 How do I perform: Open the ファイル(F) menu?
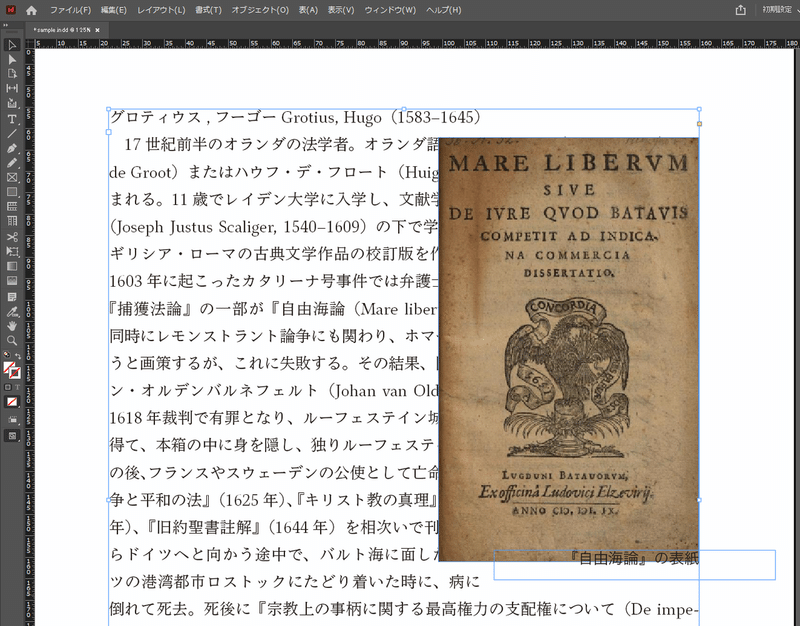(70, 10)
